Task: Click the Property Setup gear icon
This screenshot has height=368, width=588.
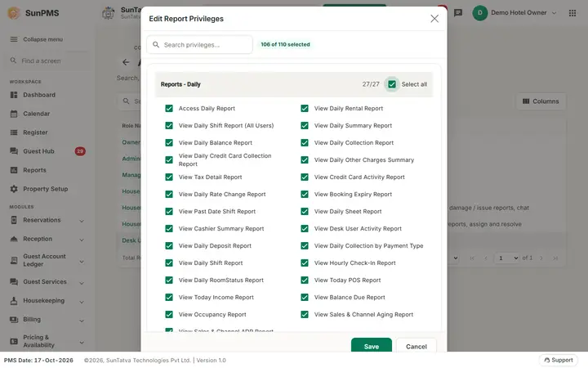Action: click(14, 189)
